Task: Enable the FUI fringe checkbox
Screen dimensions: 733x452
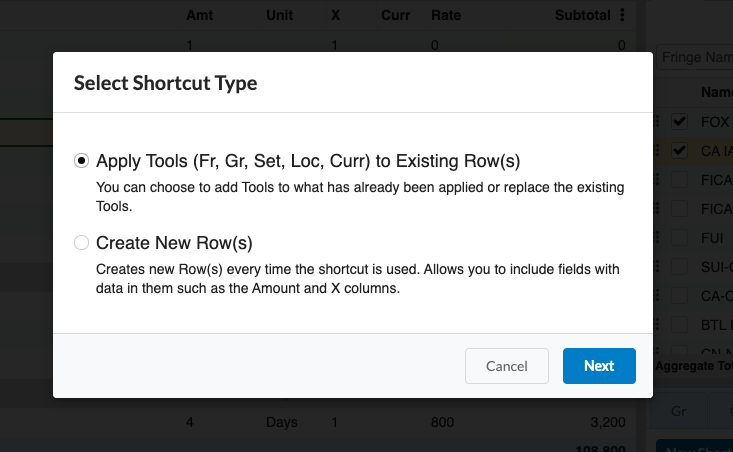Action: [679, 237]
